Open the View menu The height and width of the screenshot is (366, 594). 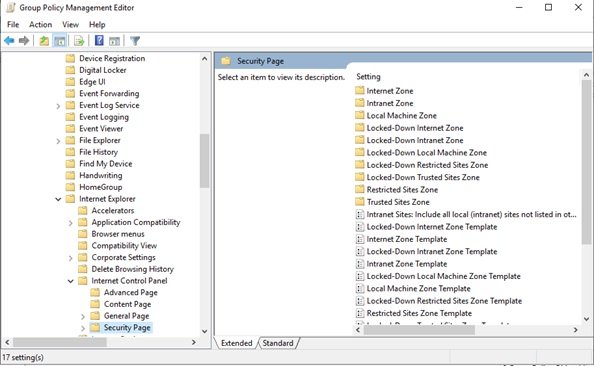coord(70,25)
